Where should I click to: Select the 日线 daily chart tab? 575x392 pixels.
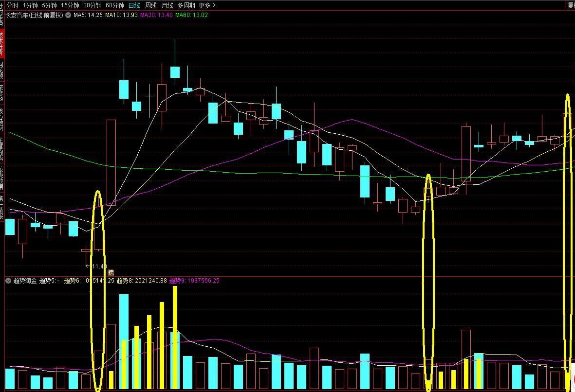click(134, 5)
